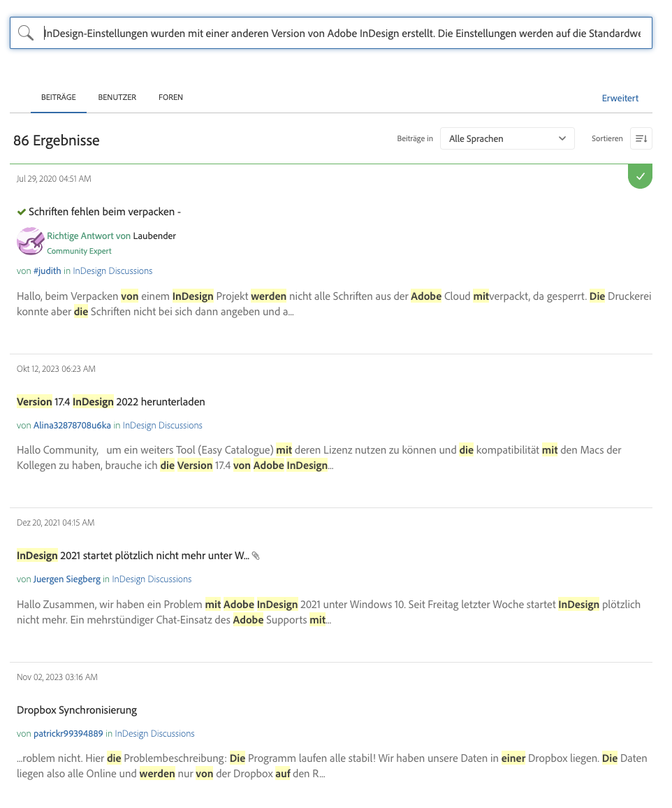
Task: View user #judith's profile
Action: [x=47, y=271]
